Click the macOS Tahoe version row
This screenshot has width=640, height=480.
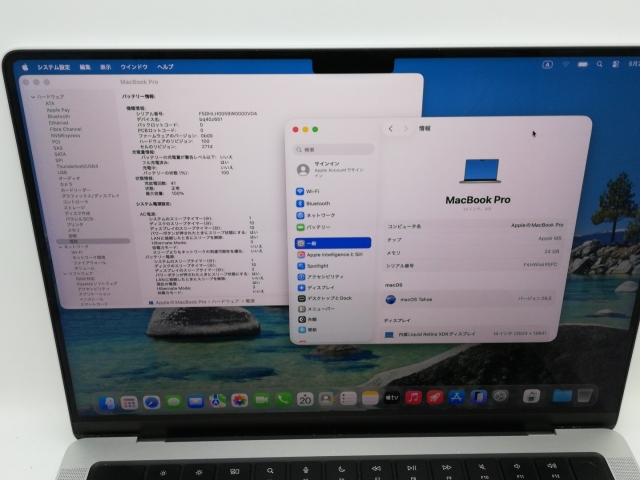(x=469, y=299)
